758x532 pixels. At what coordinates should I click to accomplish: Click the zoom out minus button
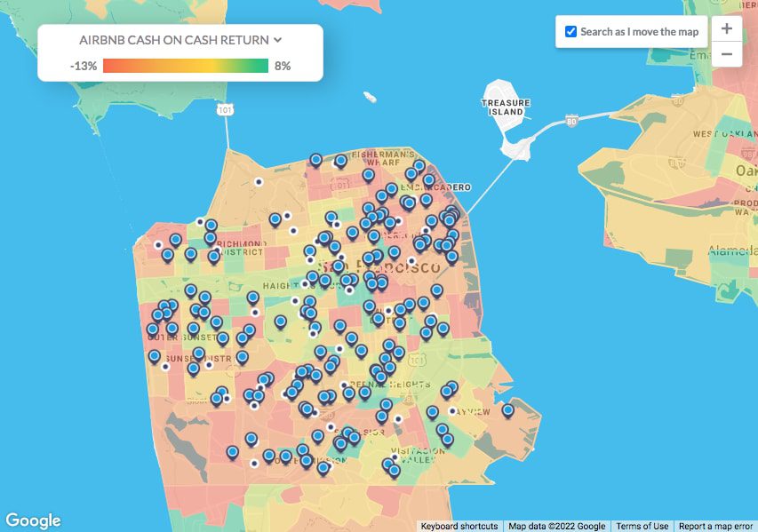coord(726,54)
